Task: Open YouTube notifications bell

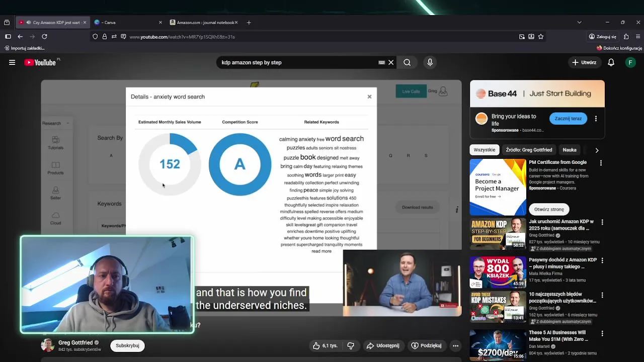Action: pyautogui.click(x=611, y=62)
